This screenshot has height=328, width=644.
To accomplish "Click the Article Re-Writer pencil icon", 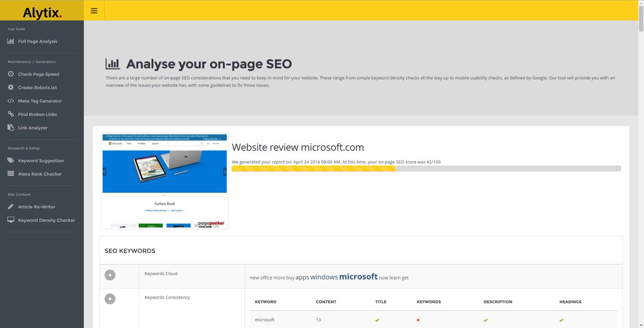I will [x=11, y=206].
